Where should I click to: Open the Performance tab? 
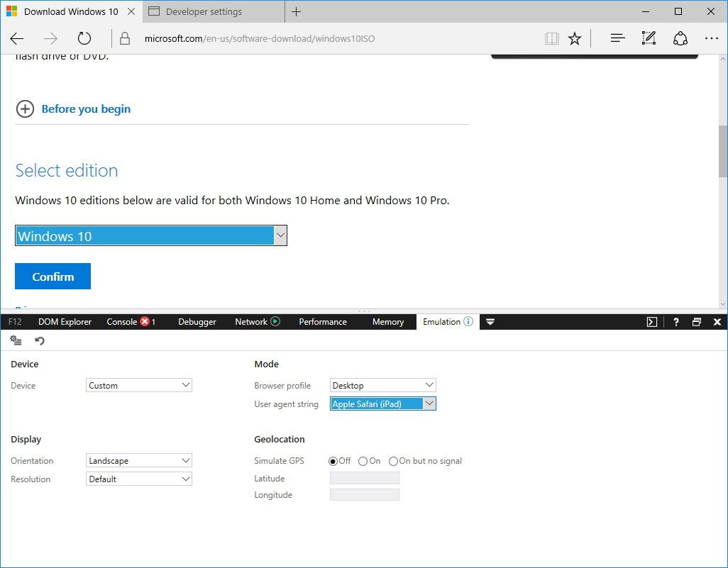click(323, 322)
